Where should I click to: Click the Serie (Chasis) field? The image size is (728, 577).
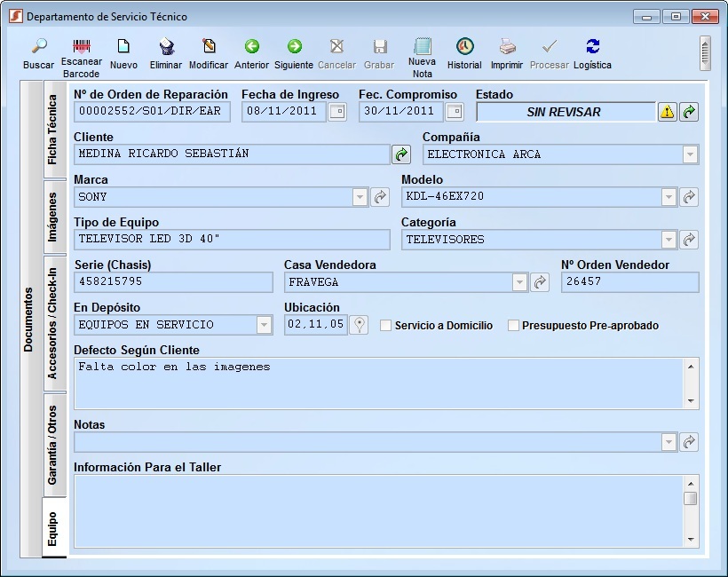coord(173,282)
